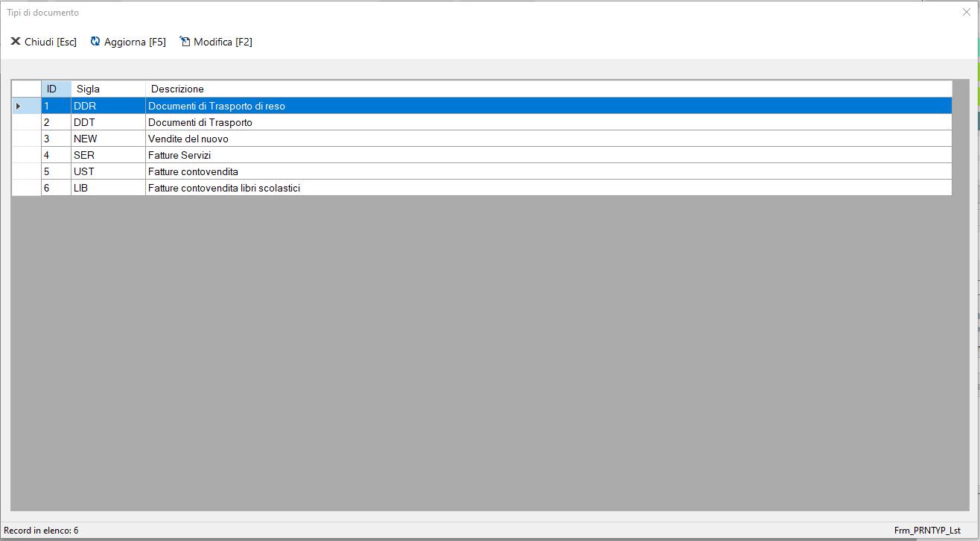Click ID cell of the DDR row
The height and width of the screenshot is (541, 980).
[x=56, y=106]
